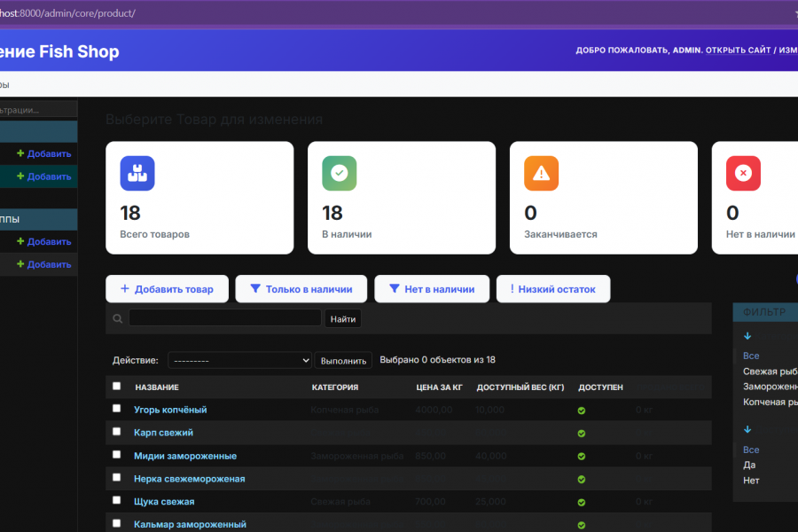
Task: Click green available icon for Нерка свежемороженая
Action: 581,479
